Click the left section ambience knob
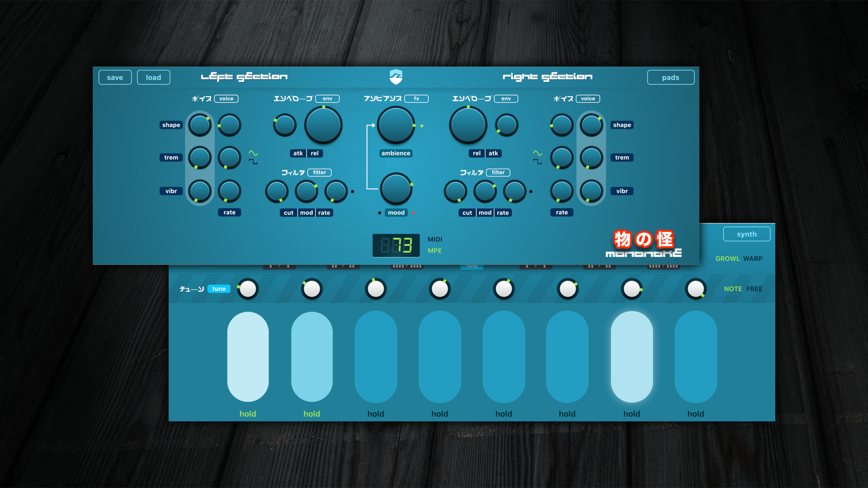The width and height of the screenshot is (868, 488). (396, 125)
